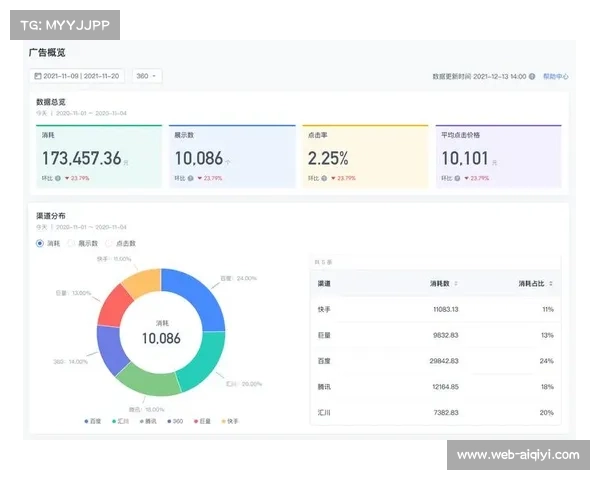Click the 展示数 summary card value 10,086
600x480 pixels.
point(199,158)
